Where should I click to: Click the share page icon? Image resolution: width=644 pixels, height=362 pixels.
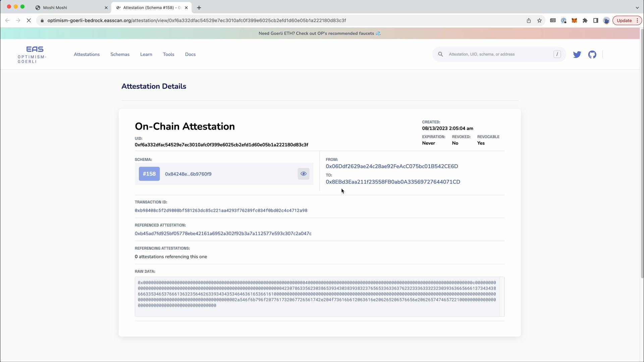coord(529,20)
